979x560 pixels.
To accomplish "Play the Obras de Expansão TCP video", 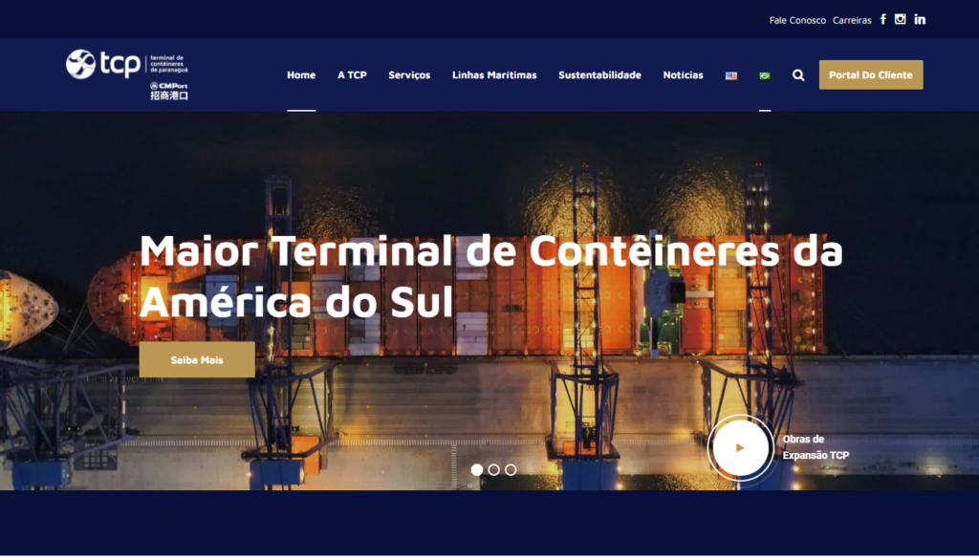I will pyautogui.click(x=740, y=447).
